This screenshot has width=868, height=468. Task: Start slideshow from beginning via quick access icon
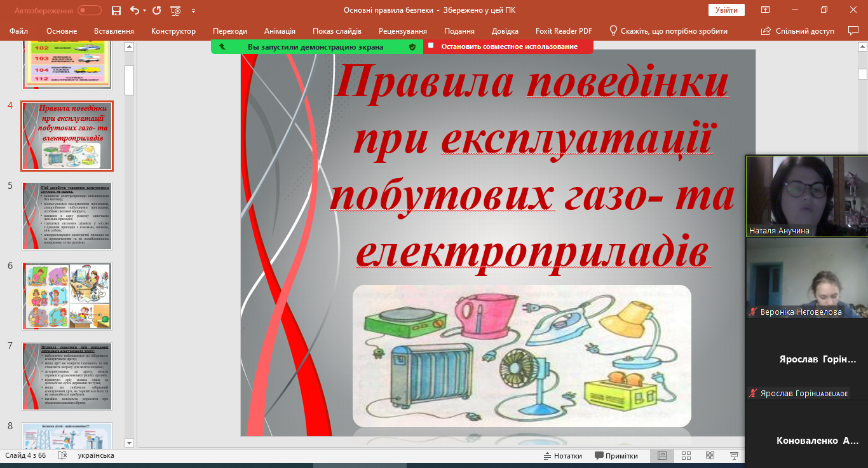[x=176, y=10]
